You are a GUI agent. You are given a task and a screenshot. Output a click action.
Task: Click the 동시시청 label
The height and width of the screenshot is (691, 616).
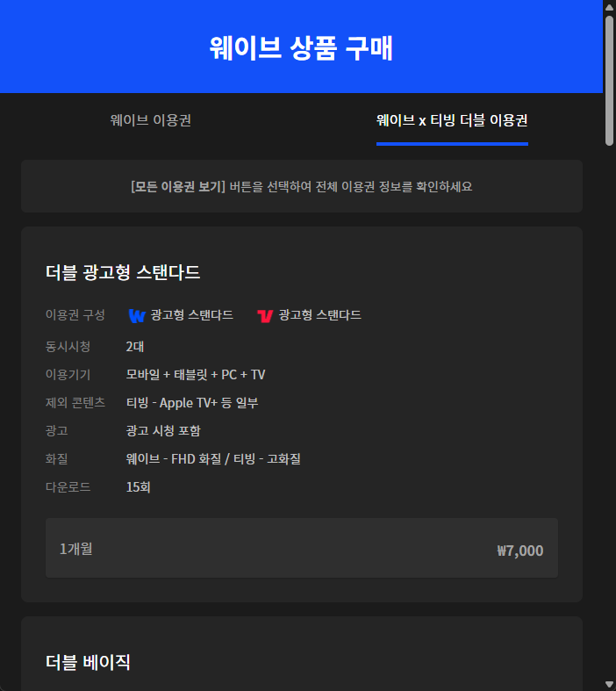coord(68,347)
